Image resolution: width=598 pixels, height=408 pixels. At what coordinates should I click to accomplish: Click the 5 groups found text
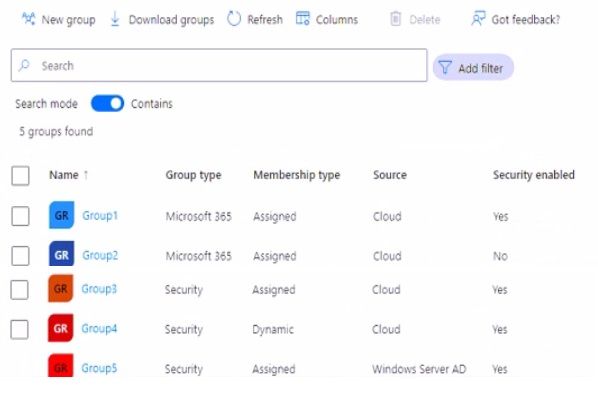click(56, 132)
